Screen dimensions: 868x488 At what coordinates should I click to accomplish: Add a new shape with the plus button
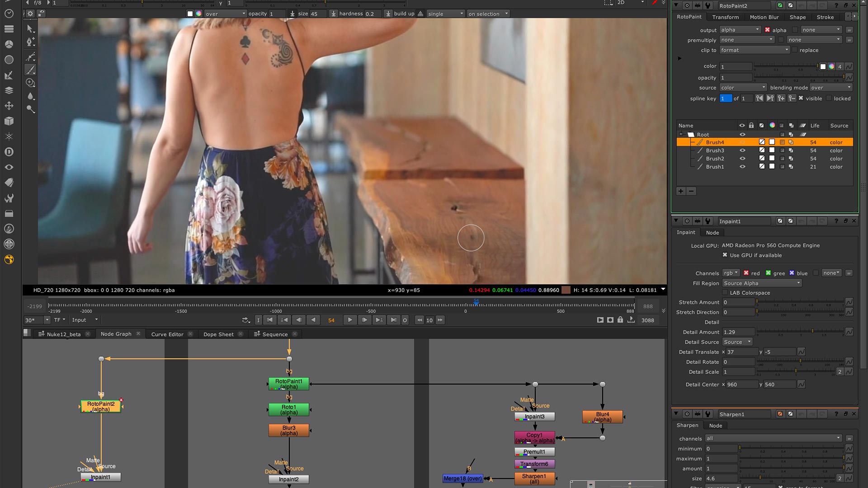(681, 191)
